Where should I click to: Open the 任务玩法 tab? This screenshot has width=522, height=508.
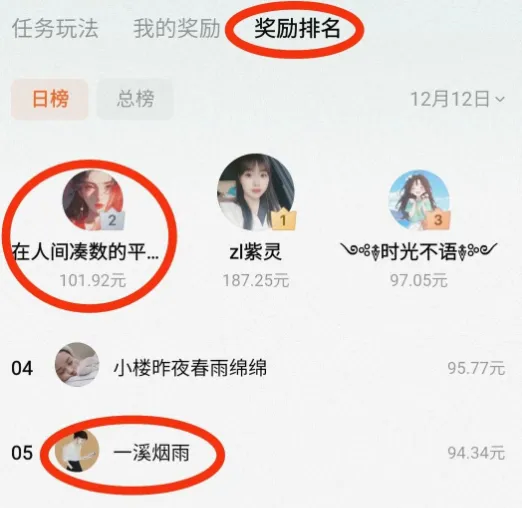55,29
